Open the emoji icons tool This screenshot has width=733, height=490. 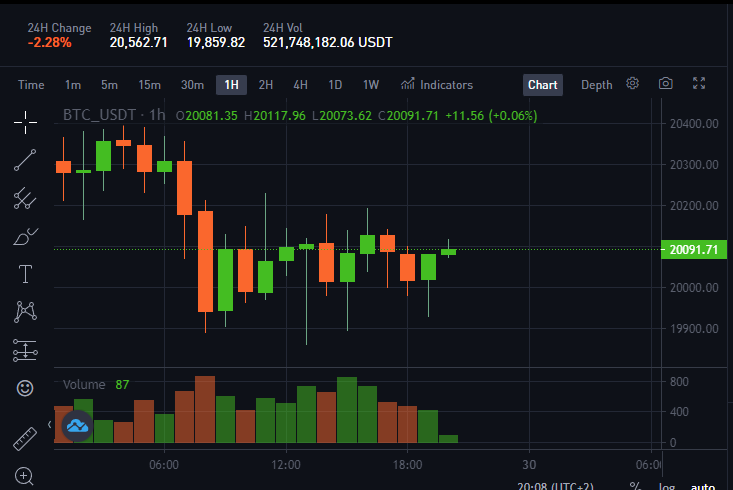[x=25, y=388]
